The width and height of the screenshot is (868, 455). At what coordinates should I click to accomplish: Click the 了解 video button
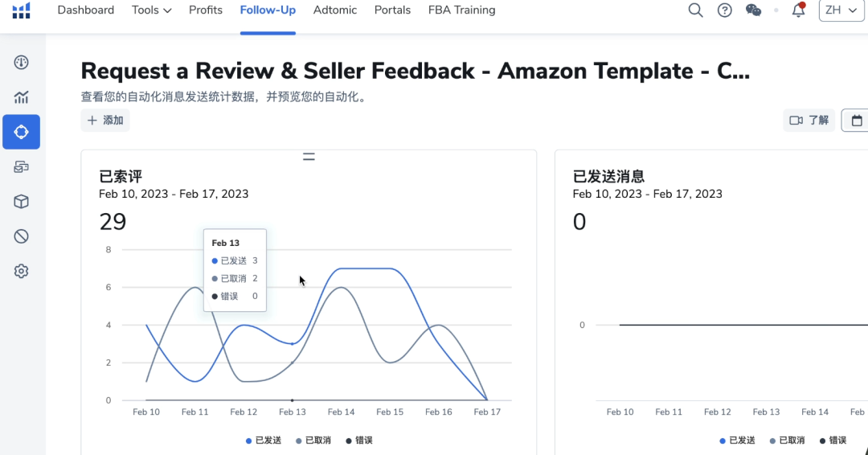point(809,121)
